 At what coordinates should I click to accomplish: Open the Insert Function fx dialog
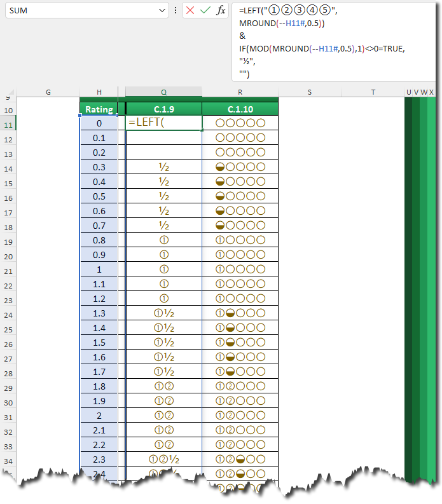pos(221,10)
